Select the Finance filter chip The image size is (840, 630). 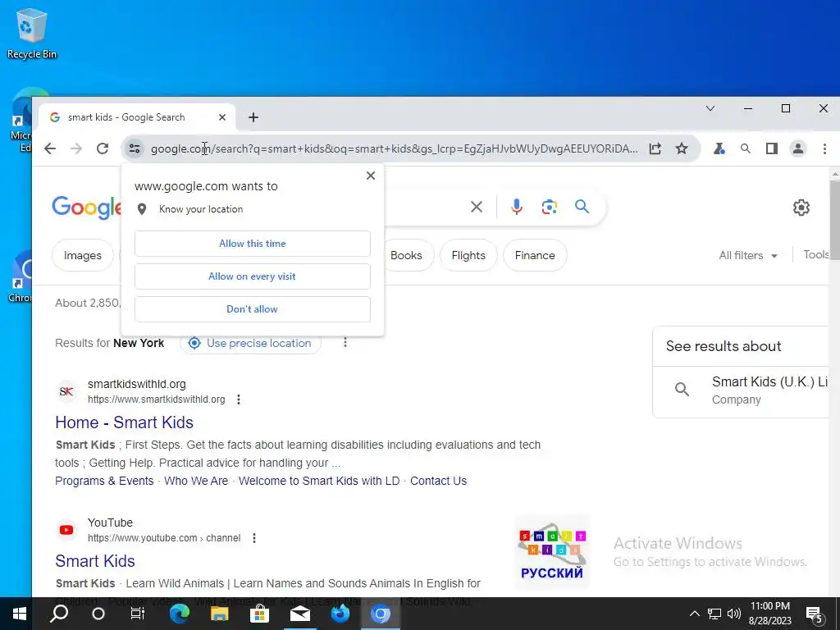coord(535,256)
